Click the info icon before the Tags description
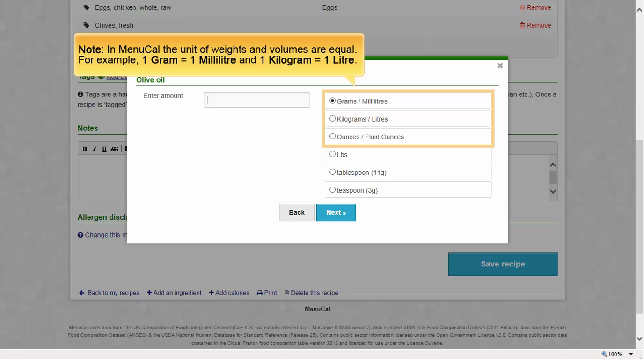This screenshot has width=644, height=360. click(x=80, y=94)
